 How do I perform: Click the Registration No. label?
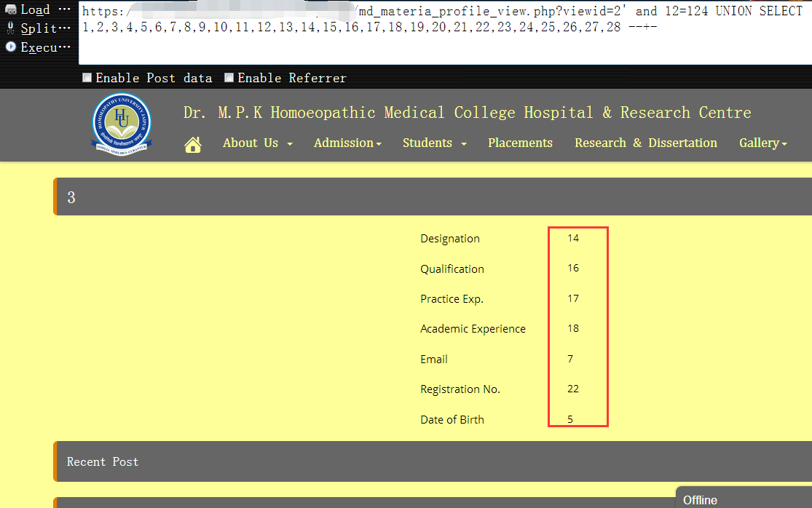pos(460,389)
